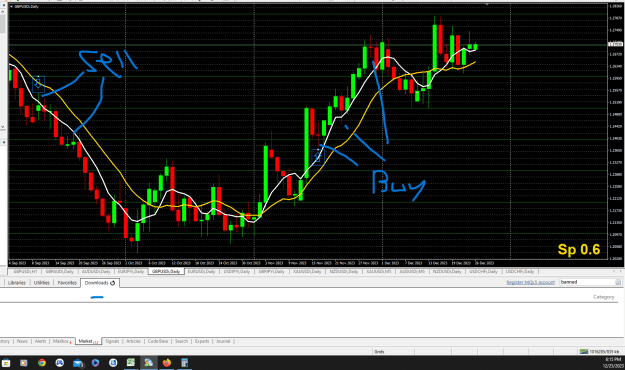The height and width of the screenshot is (370, 625).
Task: Open the Mail app from the taskbar
Action: point(78,363)
